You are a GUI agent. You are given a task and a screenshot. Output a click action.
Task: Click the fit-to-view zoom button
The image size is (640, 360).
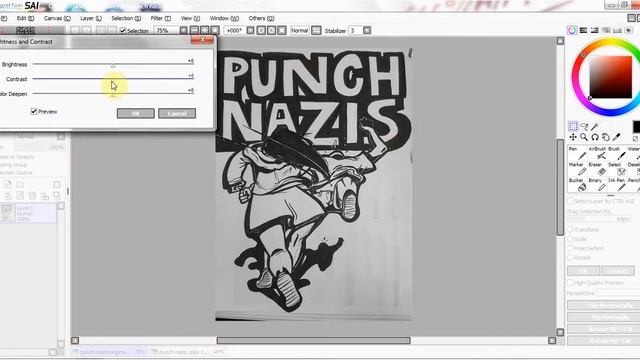tap(215, 30)
